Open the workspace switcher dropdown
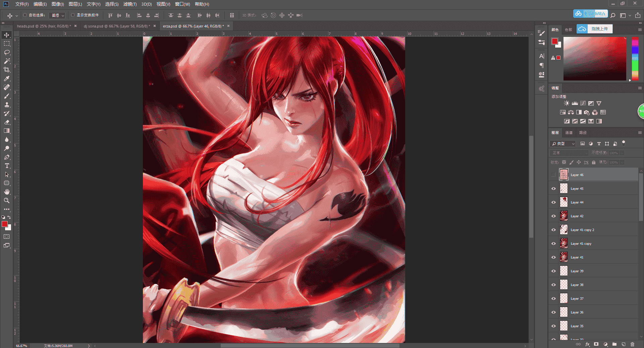This screenshot has width=644, height=348. [x=625, y=15]
